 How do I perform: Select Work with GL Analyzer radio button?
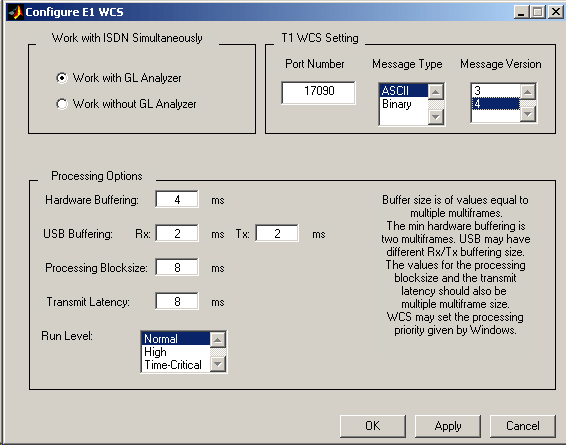pos(62,78)
